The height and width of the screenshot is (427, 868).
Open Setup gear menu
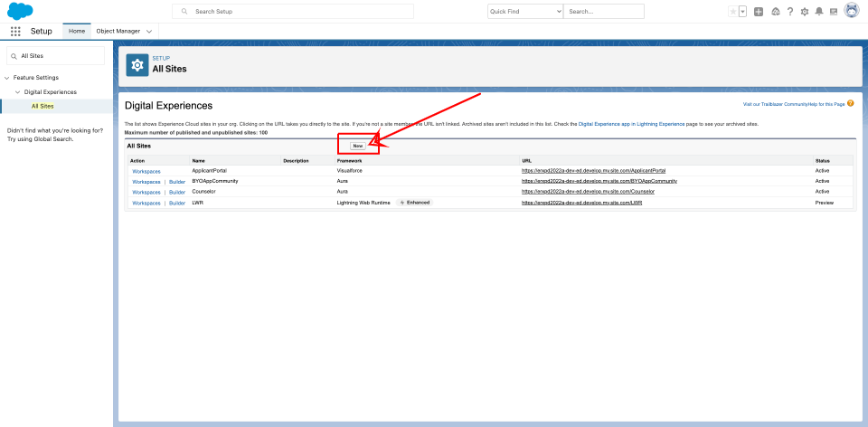tap(805, 11)
